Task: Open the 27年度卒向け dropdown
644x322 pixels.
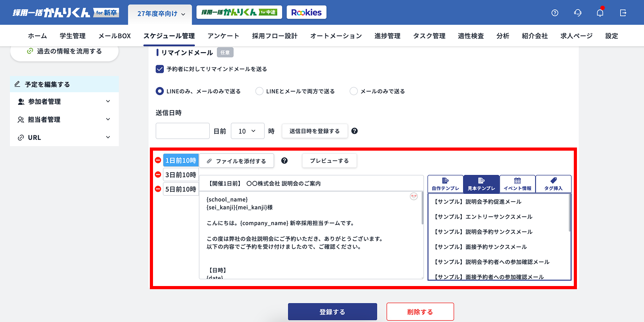Action: click(160, 14)
